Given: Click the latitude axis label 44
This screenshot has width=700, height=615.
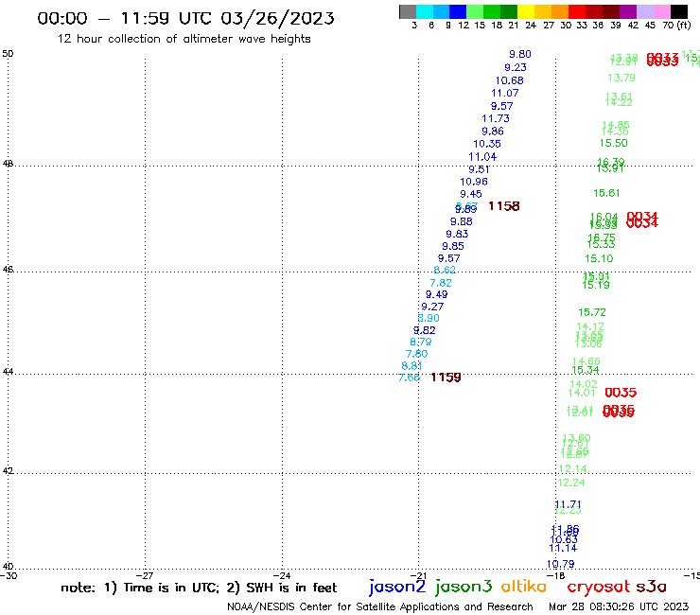Looking at the screenshot, I should [8, 372].
